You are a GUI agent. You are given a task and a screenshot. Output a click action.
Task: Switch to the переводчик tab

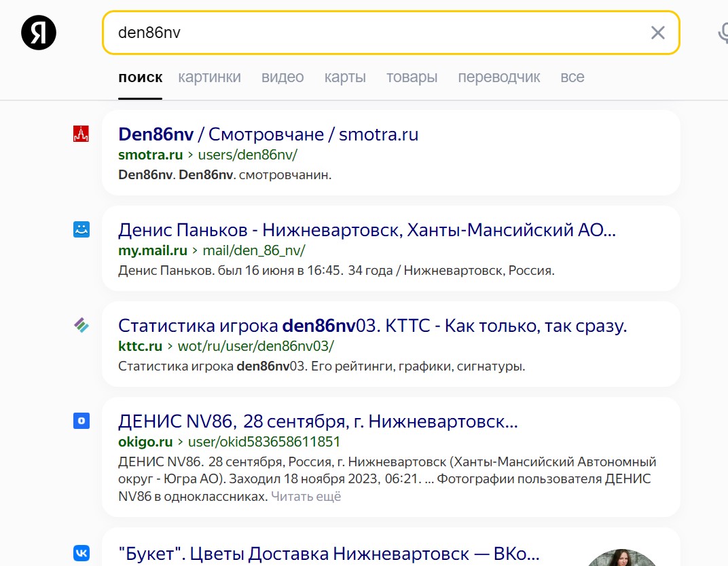[498, 77]
